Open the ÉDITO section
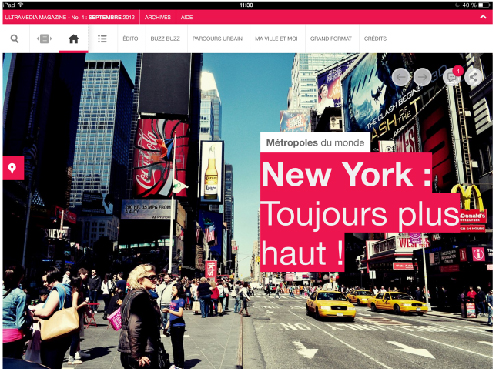Viewport: 493px width, 370px height. (x=130, y=39)
